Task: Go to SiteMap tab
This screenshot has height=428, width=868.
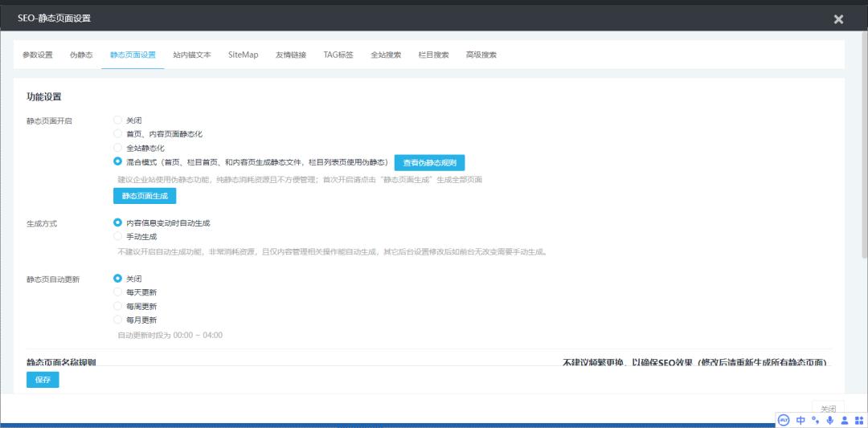Action: tap(244, 55)
